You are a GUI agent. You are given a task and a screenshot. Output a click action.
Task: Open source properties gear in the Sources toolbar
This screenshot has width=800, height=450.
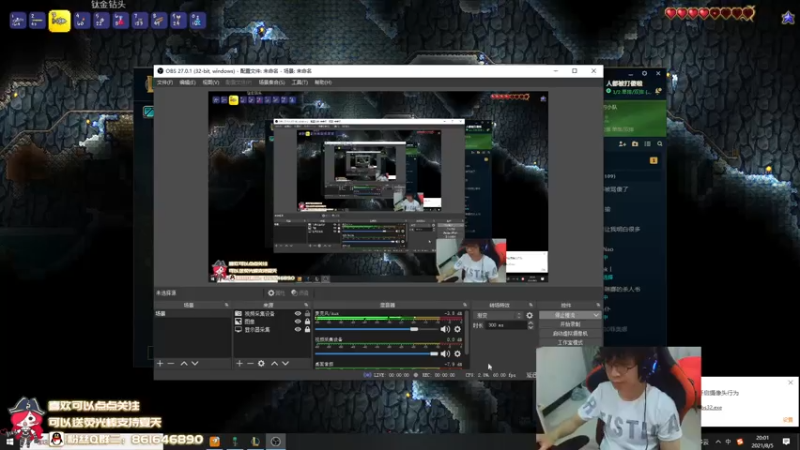click(x=261, y=363)
